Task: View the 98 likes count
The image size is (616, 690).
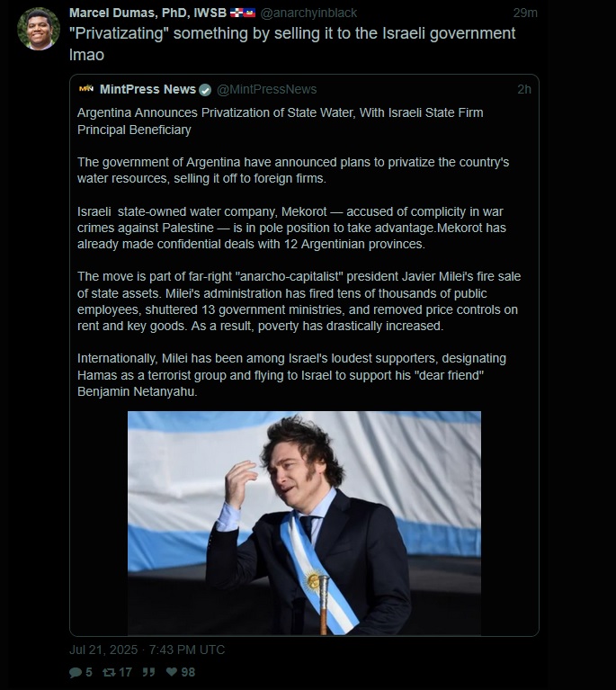Action: point(188,672)
